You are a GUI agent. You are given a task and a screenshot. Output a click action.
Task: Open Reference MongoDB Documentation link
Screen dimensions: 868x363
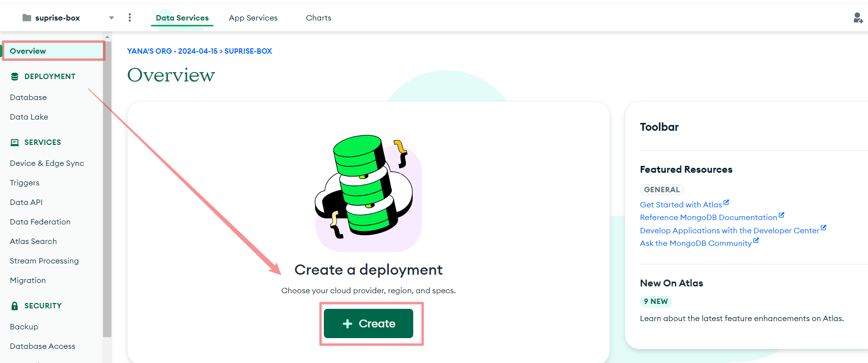coord(708,218)
